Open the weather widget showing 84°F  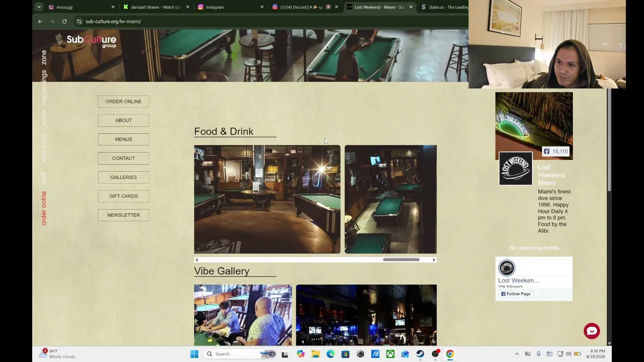point(58,354)
